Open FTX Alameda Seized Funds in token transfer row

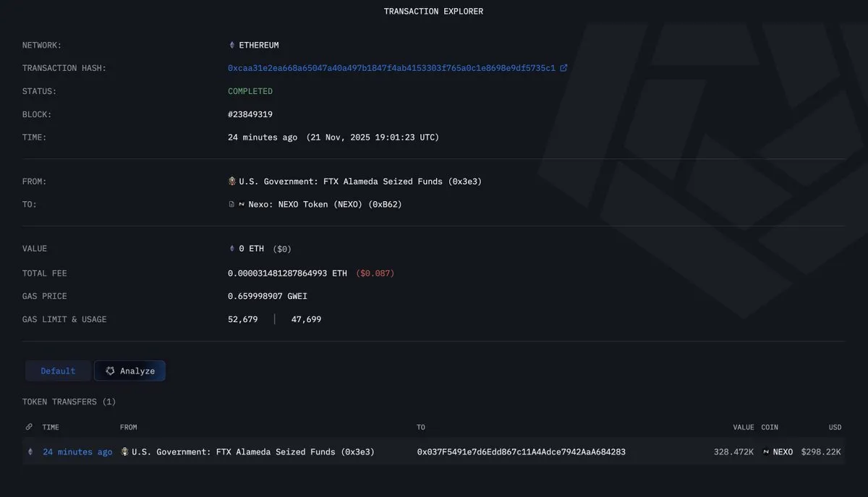click(x=253, y=452)
